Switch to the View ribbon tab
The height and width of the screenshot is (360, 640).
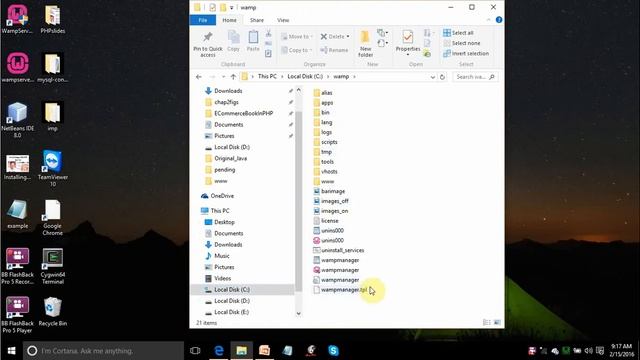[283, 20]
